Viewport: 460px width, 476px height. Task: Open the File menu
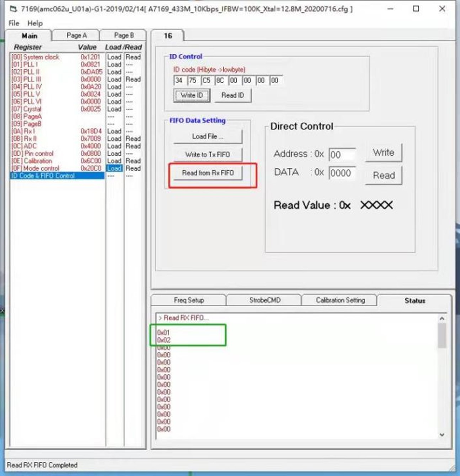click(x=14, y=23)
